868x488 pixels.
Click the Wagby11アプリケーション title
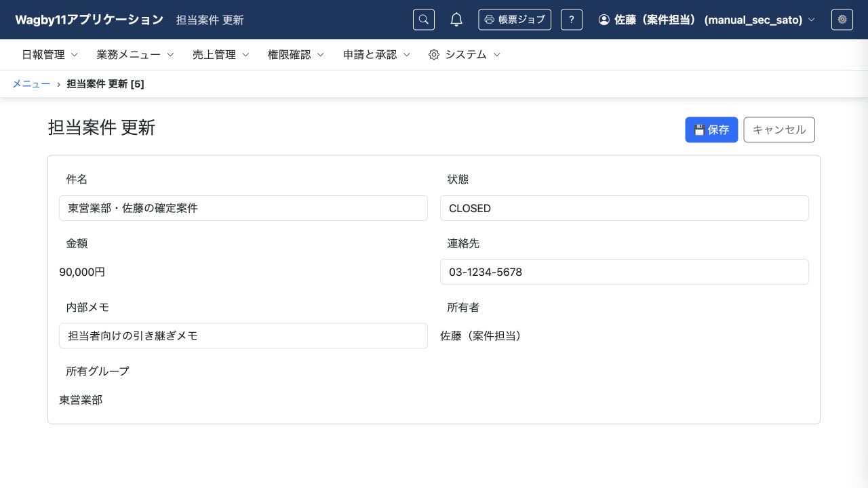click(x=89, y=20)
